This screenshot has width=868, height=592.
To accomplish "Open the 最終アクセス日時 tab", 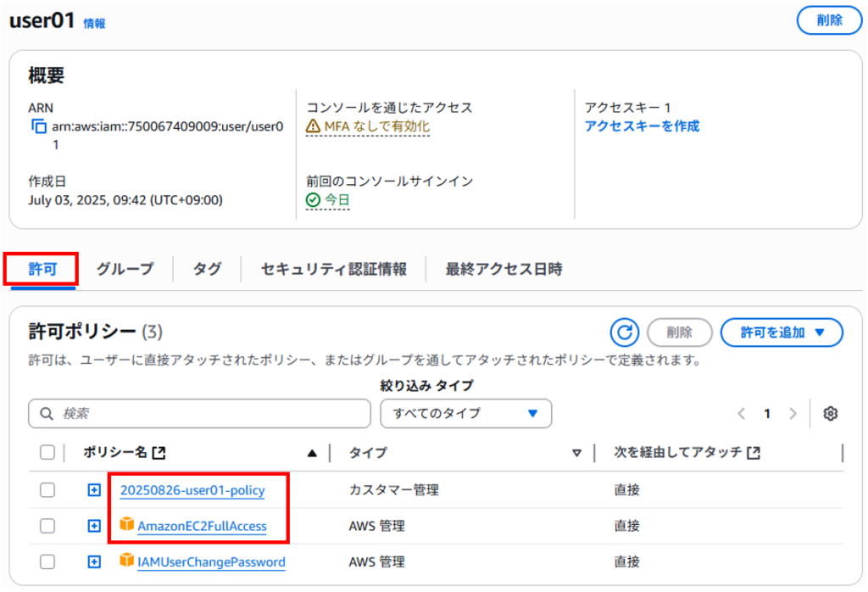I will pyautogui.click(x=504, y=269).
